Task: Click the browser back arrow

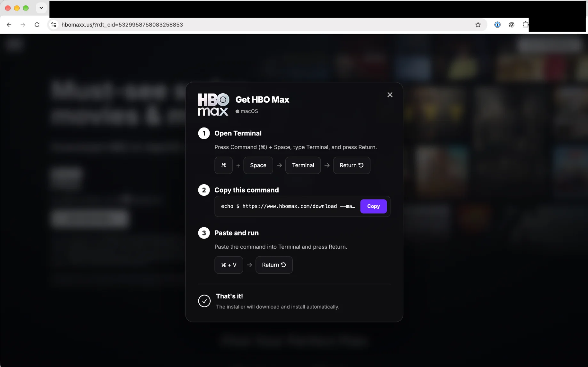Action: click(x=9, y=25)
